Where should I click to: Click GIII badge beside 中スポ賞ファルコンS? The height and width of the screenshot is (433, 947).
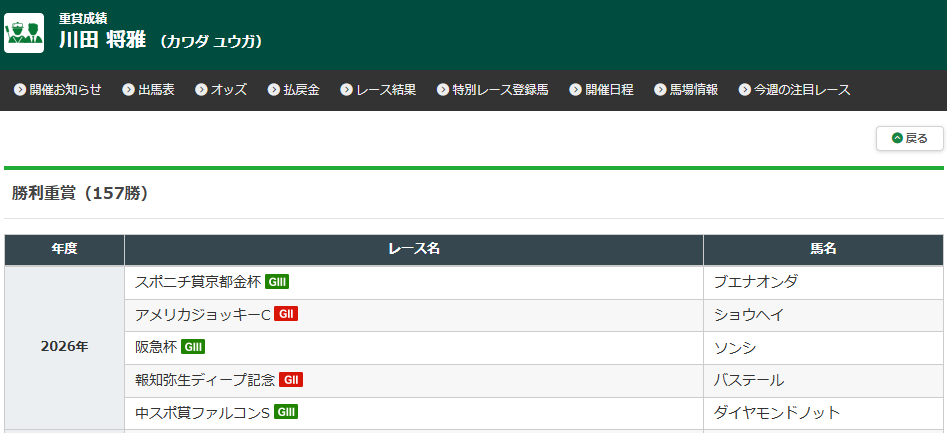[x=286, y=412]
